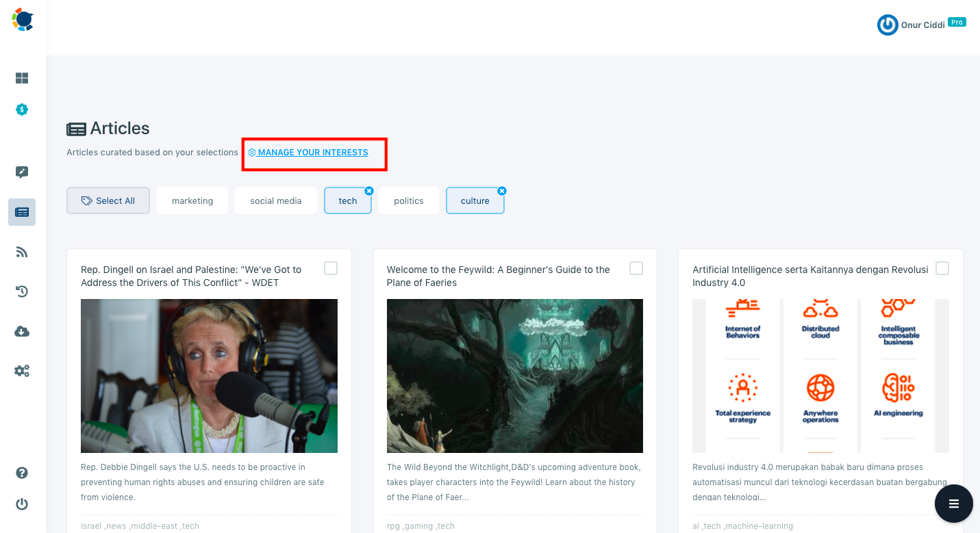980x533 pixels.
Task: Tick the Artificial Intelligence article checkbox
Action: point(942,268)
